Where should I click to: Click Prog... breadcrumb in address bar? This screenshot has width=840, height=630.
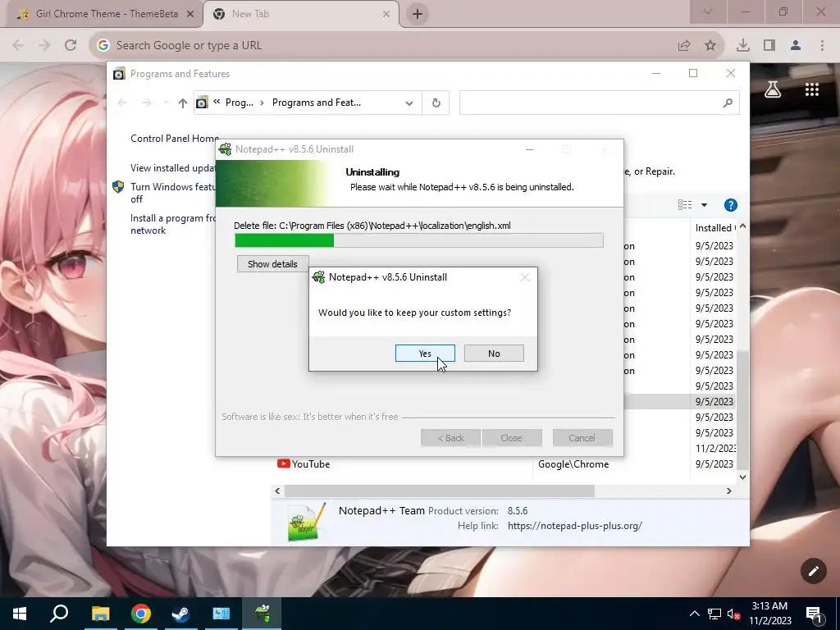(x=239, y=103)
